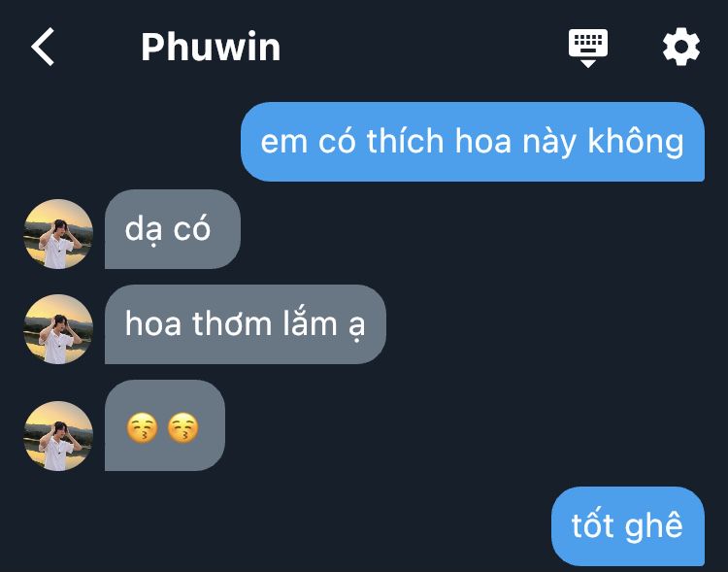Select the "hoa thơm lắm ạ" message bubble
The height and width of the screenshot is (572, 728).
(246, 324)
